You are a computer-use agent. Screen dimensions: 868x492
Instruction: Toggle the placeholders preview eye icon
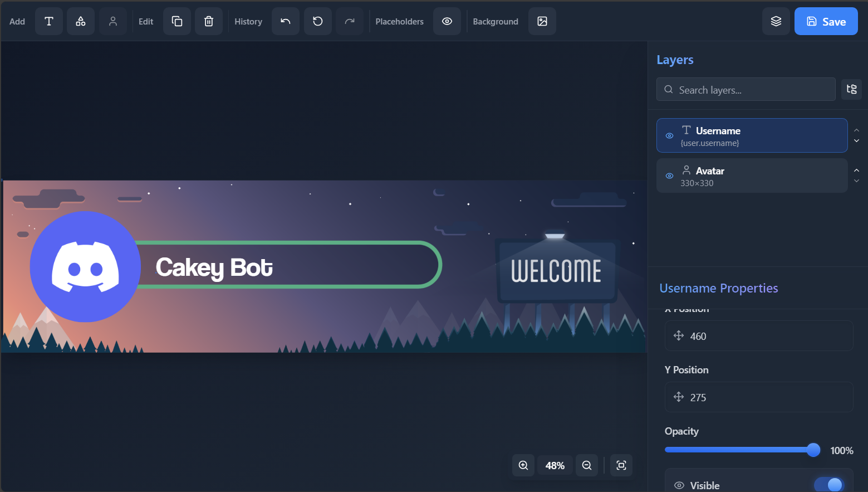point(447,21)
